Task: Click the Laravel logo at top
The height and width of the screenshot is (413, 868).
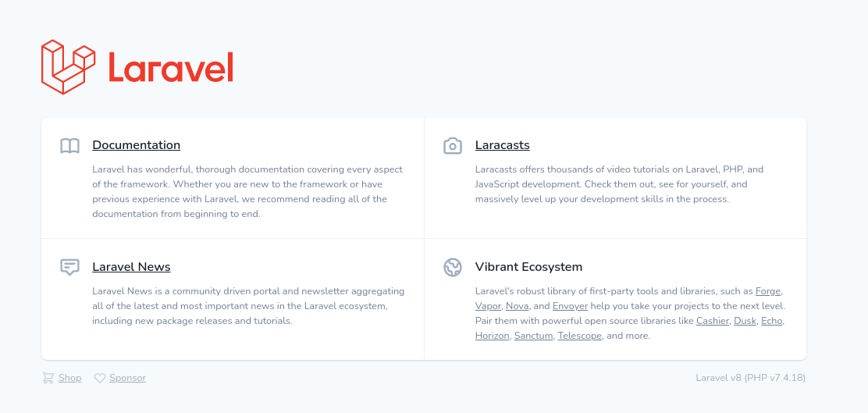Action: coord(137,67)
